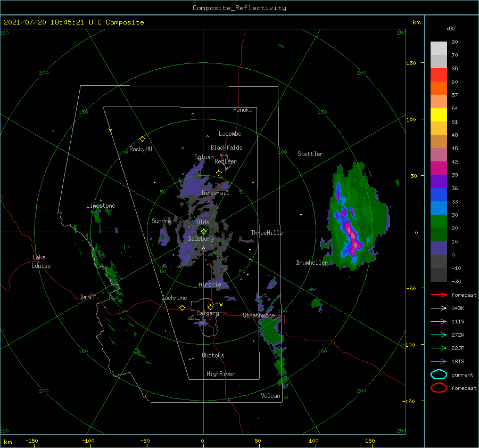
Task: Click the -30 value on dBZ scale
Action: (x=456, y=281)
